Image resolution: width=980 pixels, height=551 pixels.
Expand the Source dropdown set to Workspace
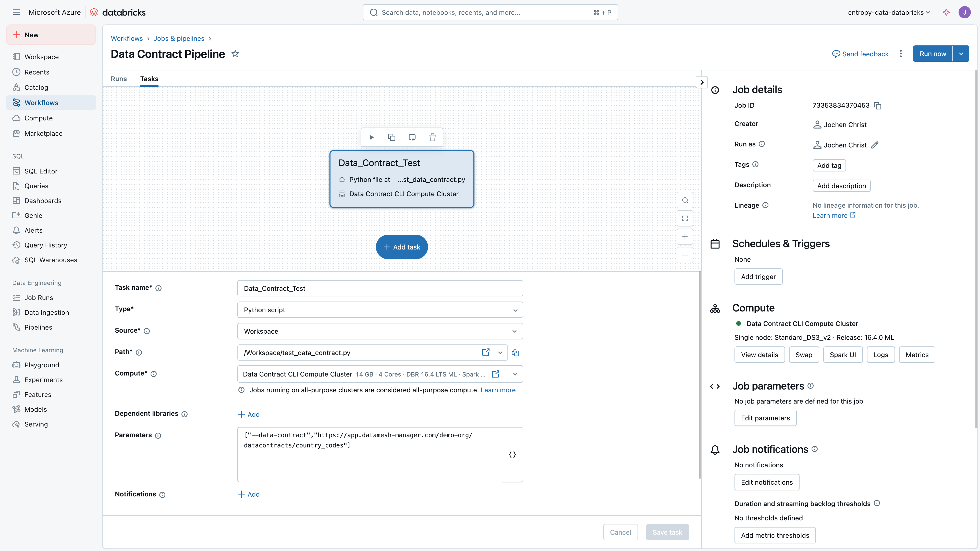tap(380, 331)
